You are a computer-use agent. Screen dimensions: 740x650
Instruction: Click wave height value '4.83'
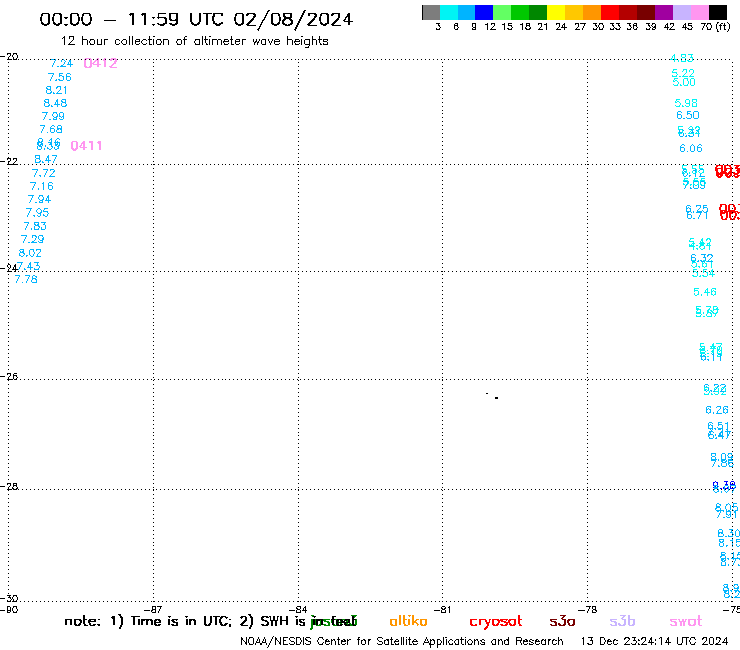(x=682, y=58)
